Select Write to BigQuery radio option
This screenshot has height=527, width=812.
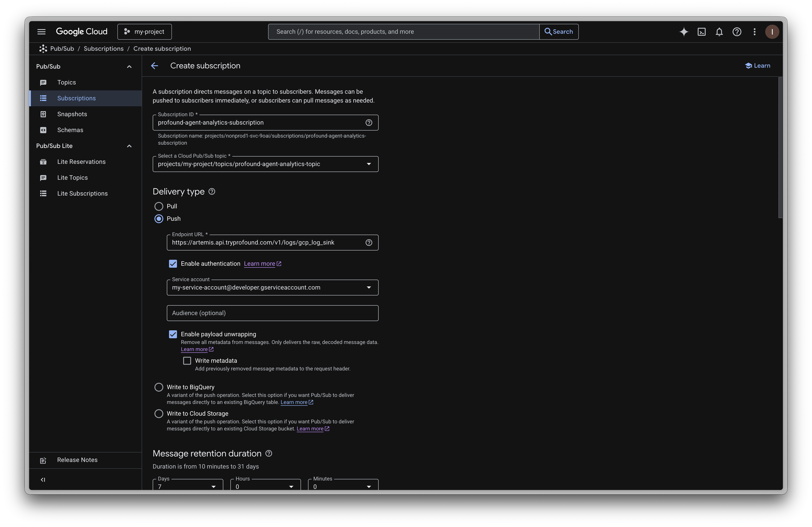tap(159, 387)
